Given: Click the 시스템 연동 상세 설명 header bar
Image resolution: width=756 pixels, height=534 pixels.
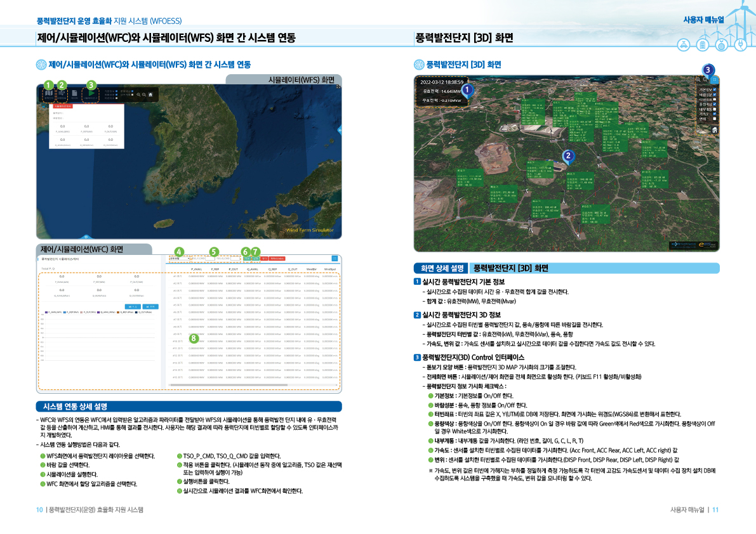Looking at the screenshot, I should point(189,407).
